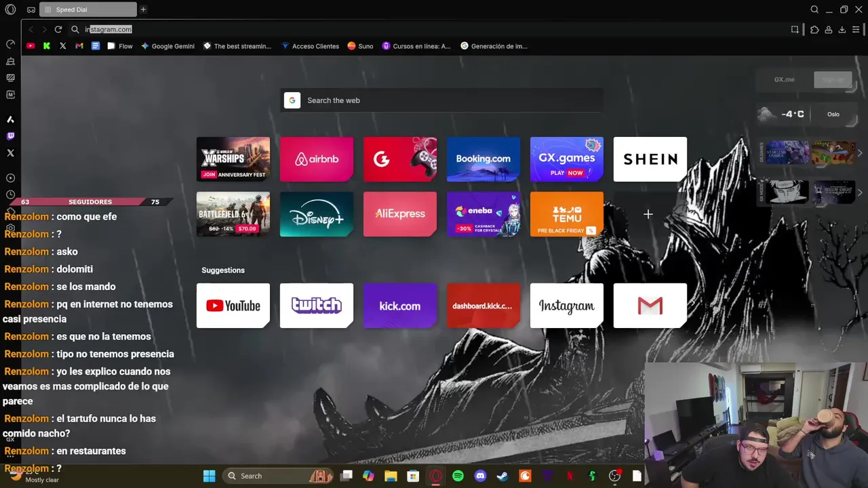Select the Speed Dial tab
Image resolution: width=868 pixels, height=488 pixels.
tap(88, 9)
